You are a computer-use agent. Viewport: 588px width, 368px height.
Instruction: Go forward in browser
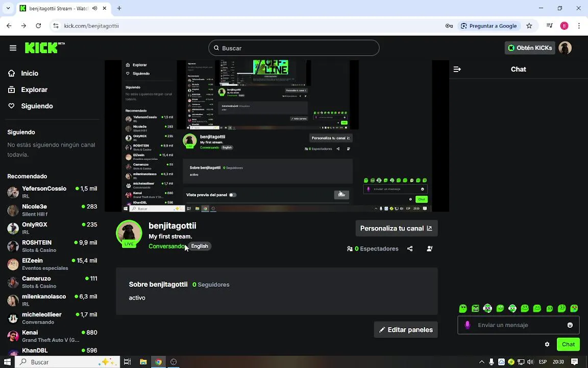coord(23,26)
